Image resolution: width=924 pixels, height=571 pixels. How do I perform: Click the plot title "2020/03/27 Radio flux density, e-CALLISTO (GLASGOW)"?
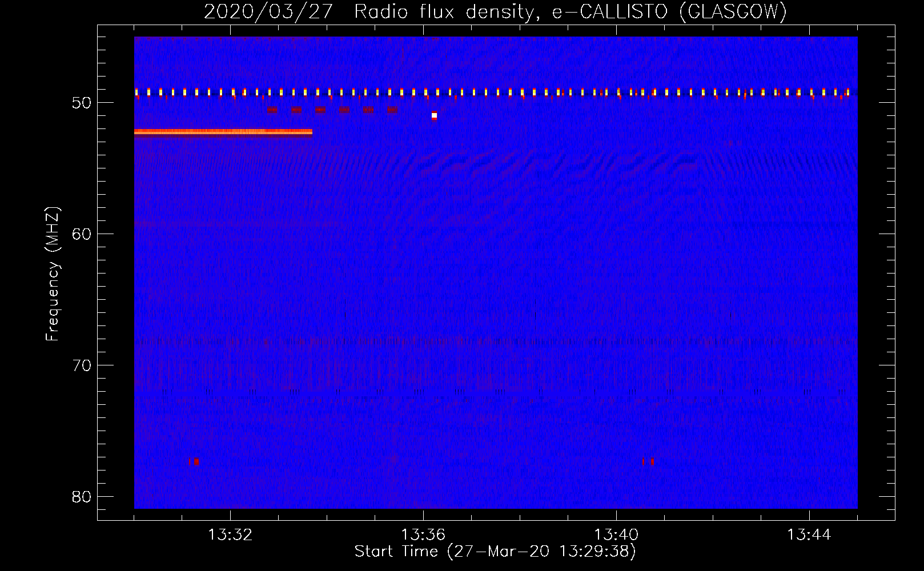(495, 12)
